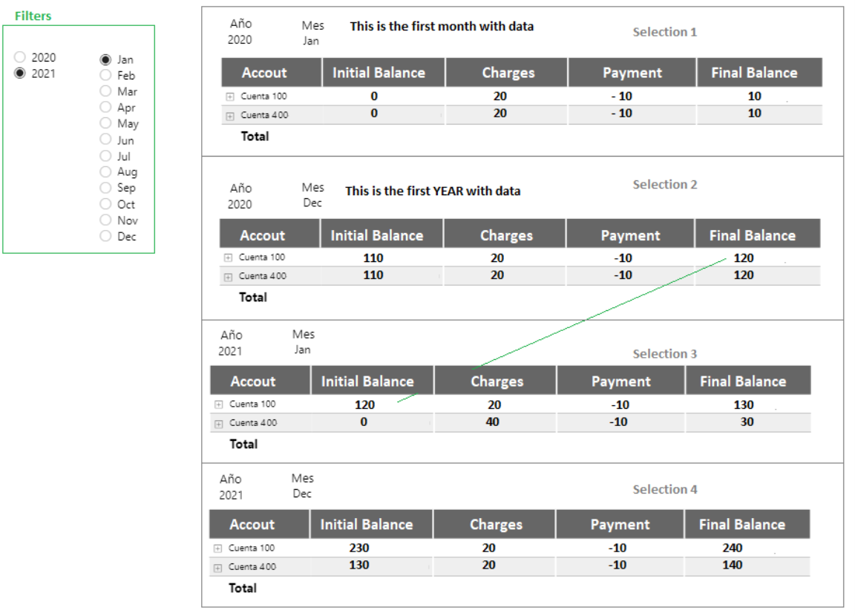
Task: Click Charges header in Selection 2 table
Action: (505, 234)
